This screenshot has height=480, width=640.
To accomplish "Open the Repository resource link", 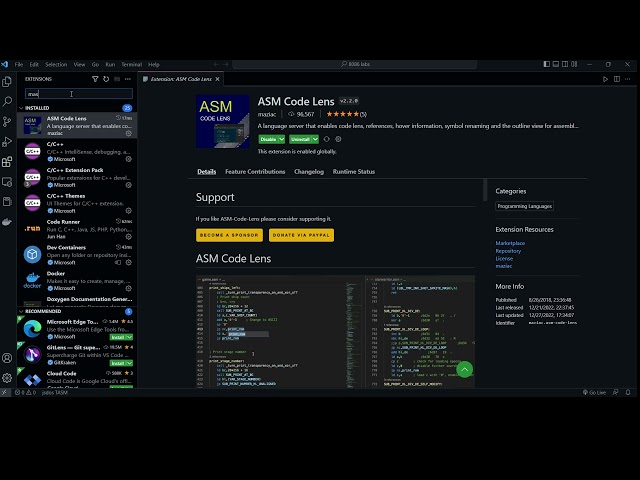I will [508, 251].
